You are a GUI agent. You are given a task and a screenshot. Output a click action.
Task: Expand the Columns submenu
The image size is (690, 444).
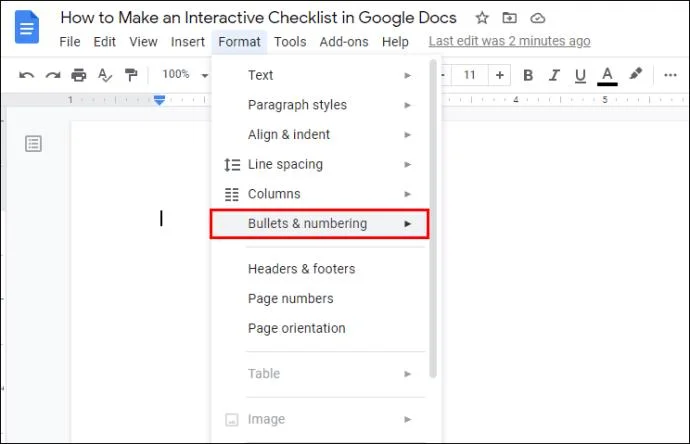point(320,194)
